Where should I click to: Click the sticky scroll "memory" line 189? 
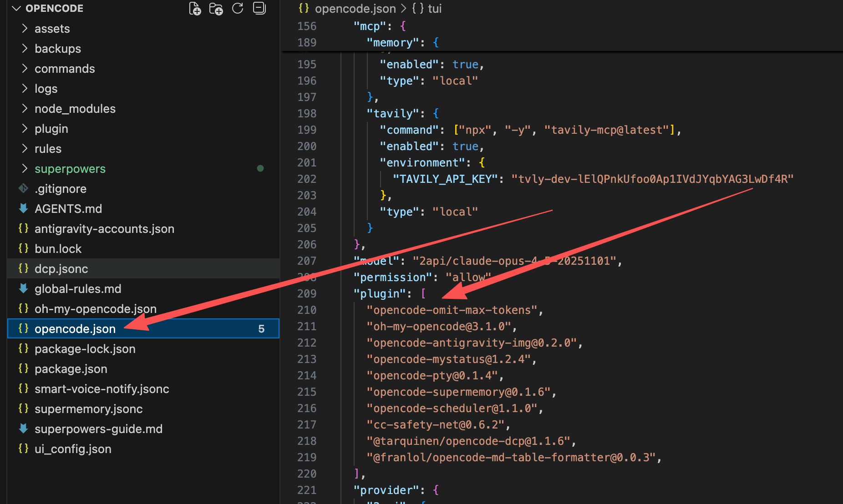562,43
